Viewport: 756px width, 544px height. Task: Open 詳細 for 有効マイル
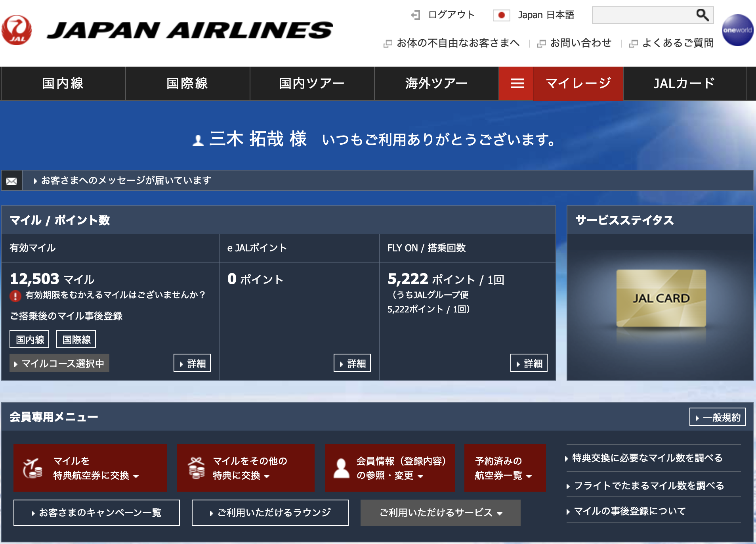[192, 363]
